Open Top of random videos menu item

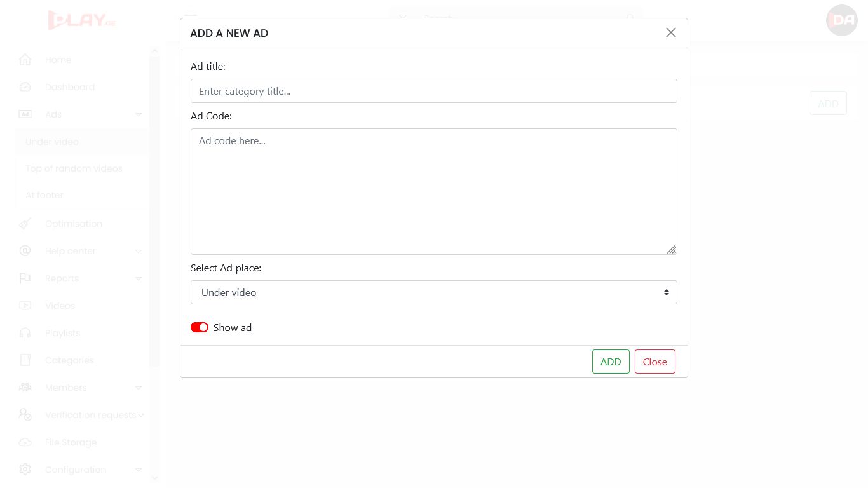[x=74, y=168]
